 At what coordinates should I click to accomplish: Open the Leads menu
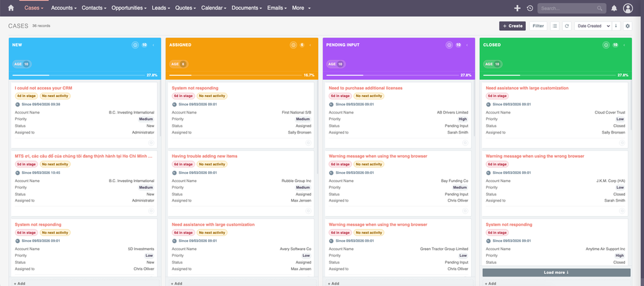[x=161, y=8]
